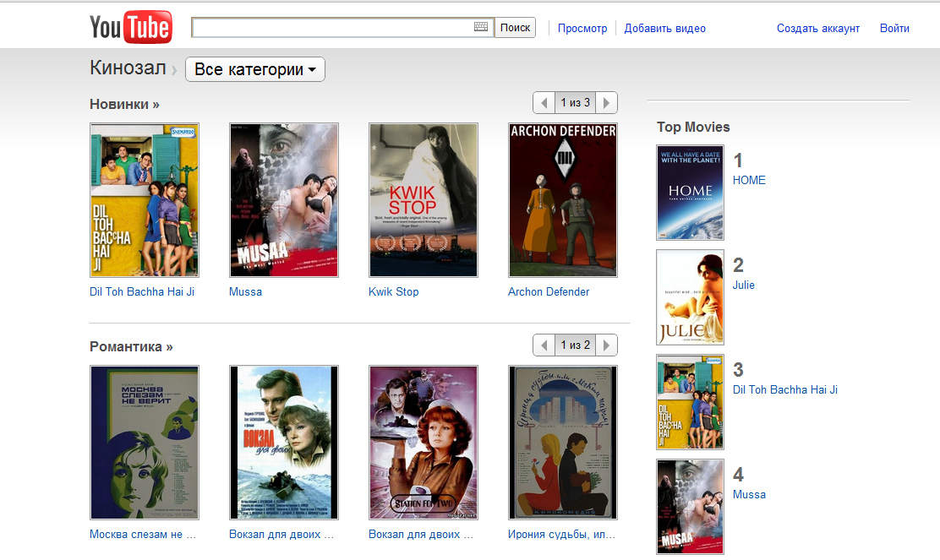940x560 pixels.
Task: Click the '1 из 2' page indicator
Action: click(575, 345)
